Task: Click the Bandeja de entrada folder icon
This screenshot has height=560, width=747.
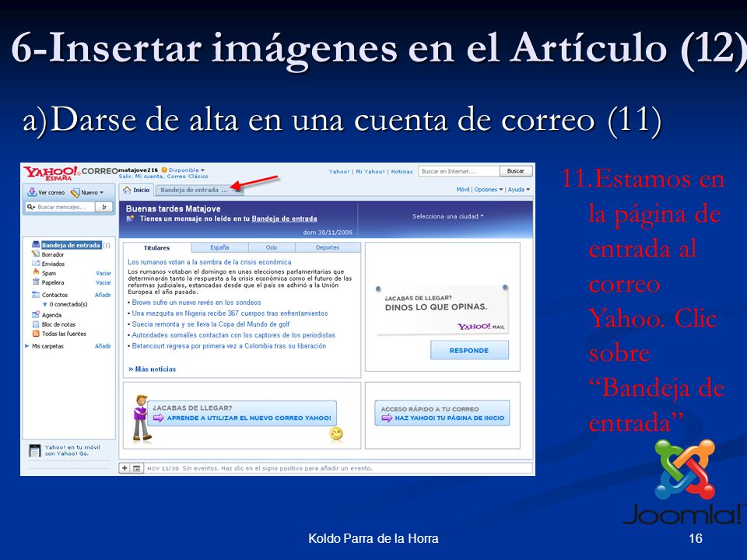Action: (36, 245)
